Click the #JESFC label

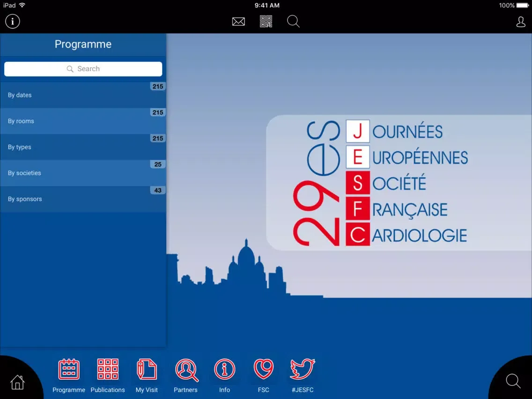click(x=303, y=390)
